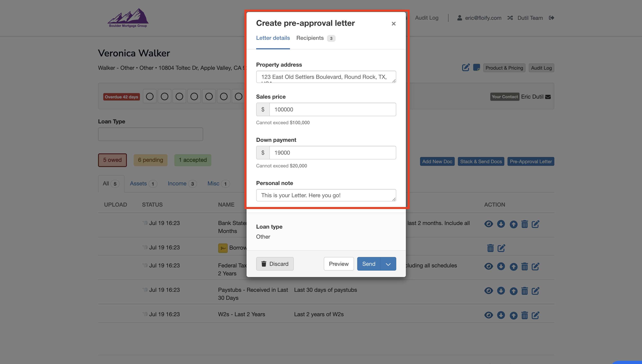Click the trash icon on W2s row
The image size is (642, 364).
(525, 315)
